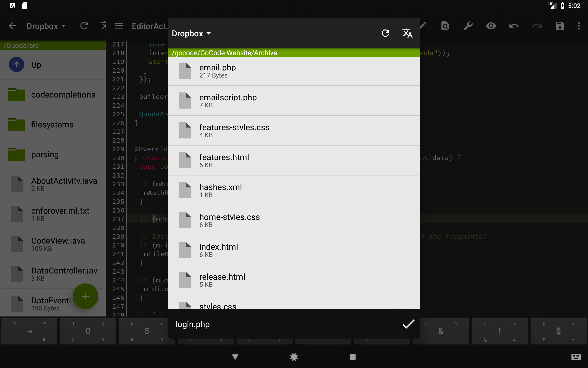Image resolution: width=588 pixels, height=368 pixels.
Task: Open the Dropbox dropdown in the dialog
Action: (191, 33)
